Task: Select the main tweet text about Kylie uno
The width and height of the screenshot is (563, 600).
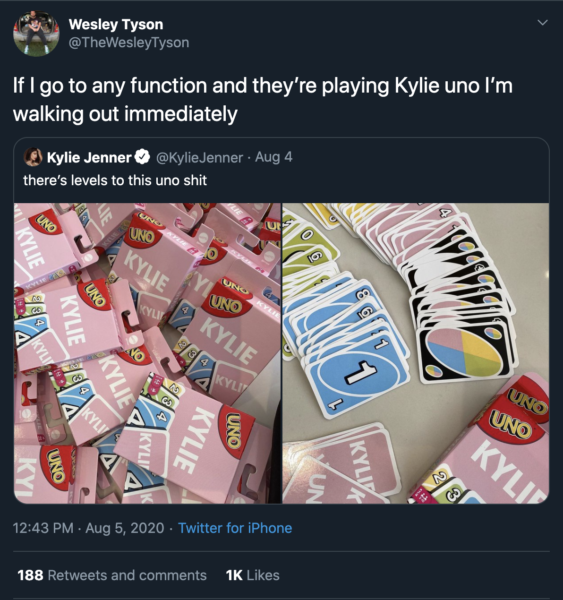Action: 263,99
